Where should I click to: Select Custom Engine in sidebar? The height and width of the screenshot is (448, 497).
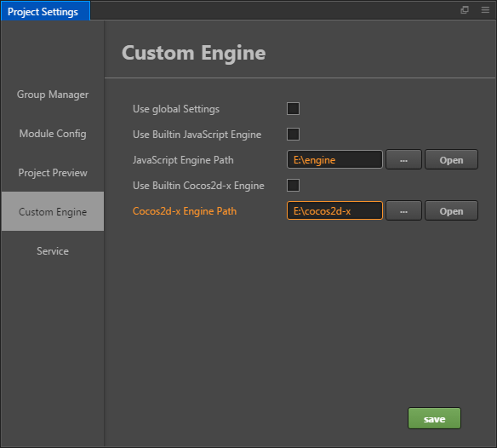[53, 211]
